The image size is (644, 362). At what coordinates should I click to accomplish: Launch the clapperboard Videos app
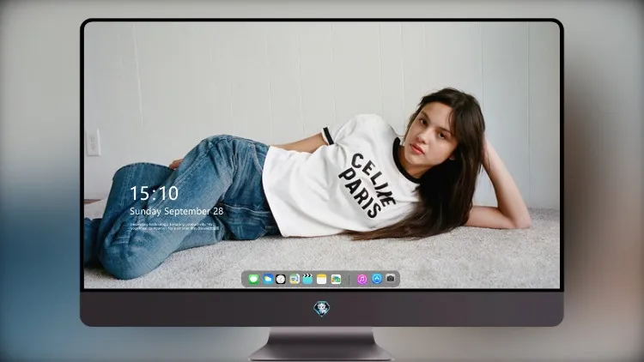tap(307, 279)
